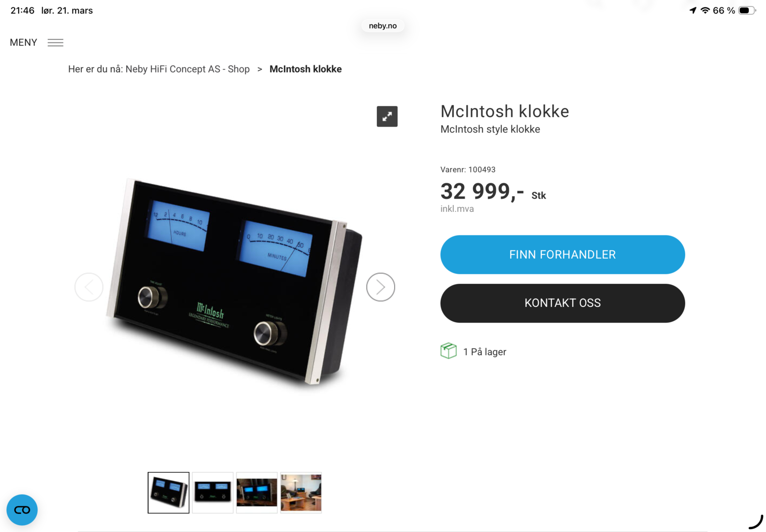
Task: Click the KONTAKT OSS button
Action: [x=563, y=303]
